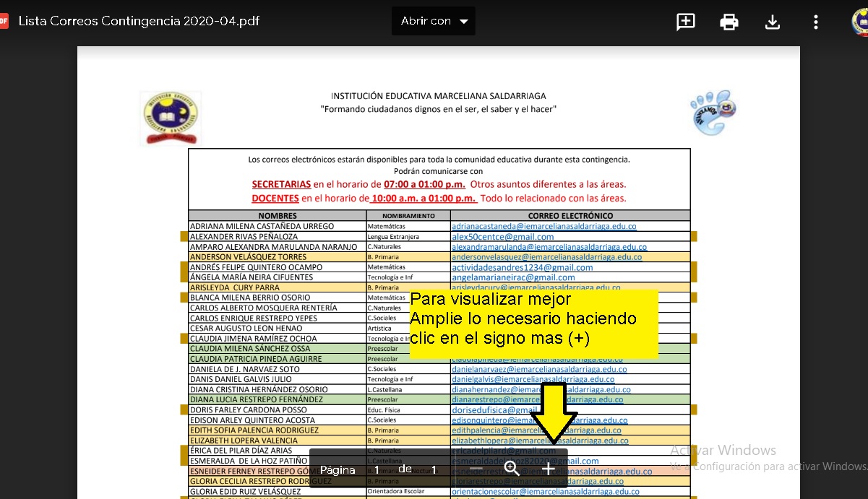
Task: Print the PDF document
Action: 729,22
